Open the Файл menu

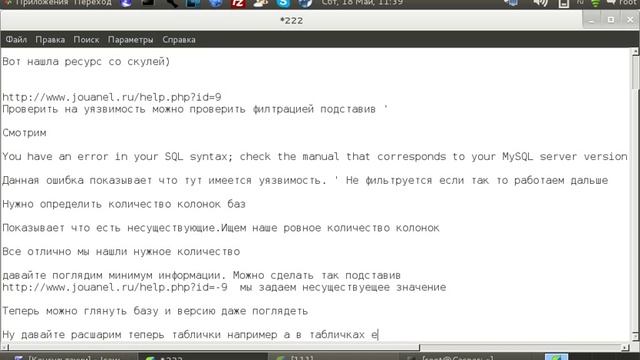click(16, 40)
